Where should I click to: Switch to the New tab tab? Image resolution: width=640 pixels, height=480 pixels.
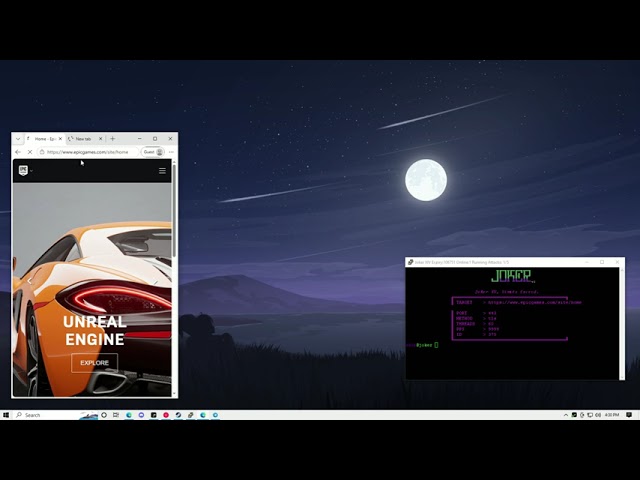click(x=83, y=139)
